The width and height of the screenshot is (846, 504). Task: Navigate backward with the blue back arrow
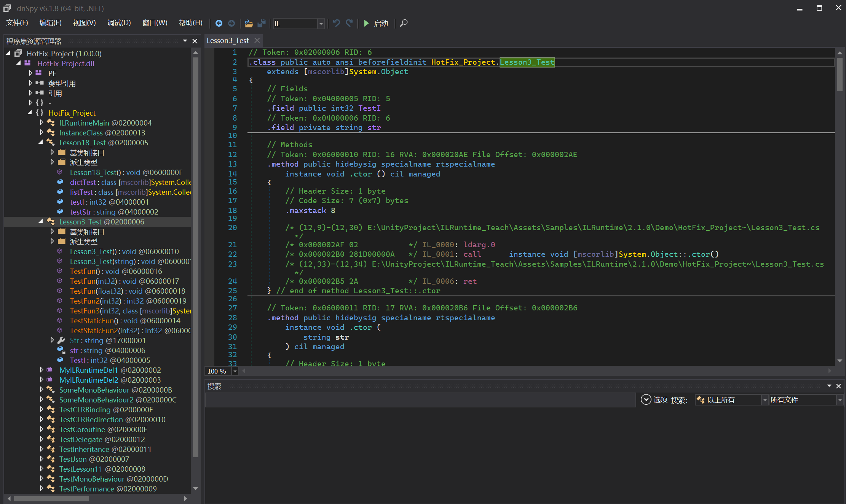(x=219, y=24)
